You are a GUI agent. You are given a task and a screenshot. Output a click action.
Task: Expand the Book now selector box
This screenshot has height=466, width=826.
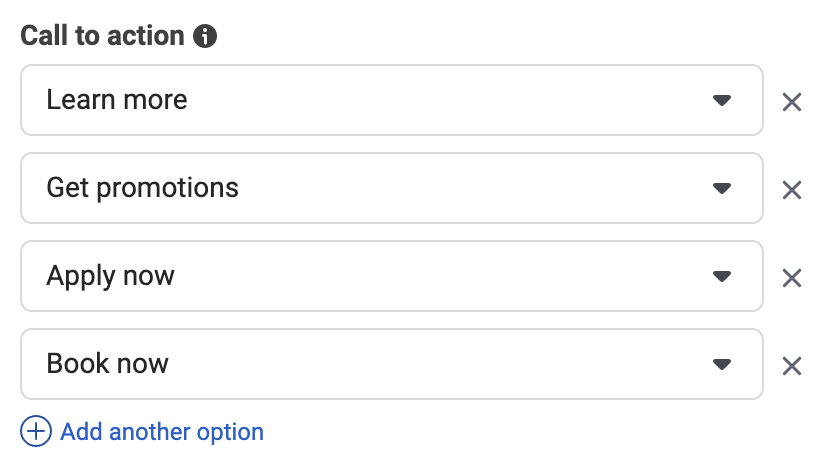[x=392, y=364]
